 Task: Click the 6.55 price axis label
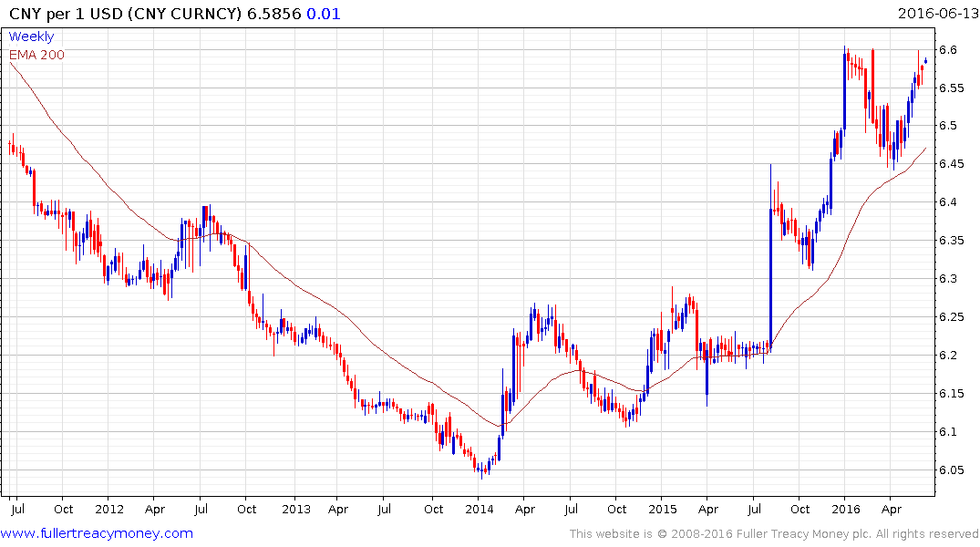[x=951, y=88]
